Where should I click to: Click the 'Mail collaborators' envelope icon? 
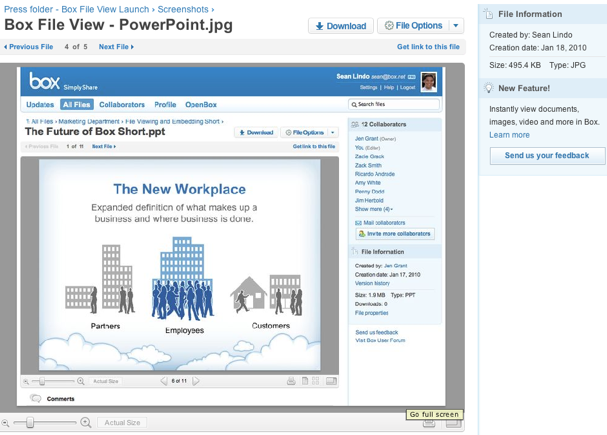pyautogui.click(x=358, y=223)
